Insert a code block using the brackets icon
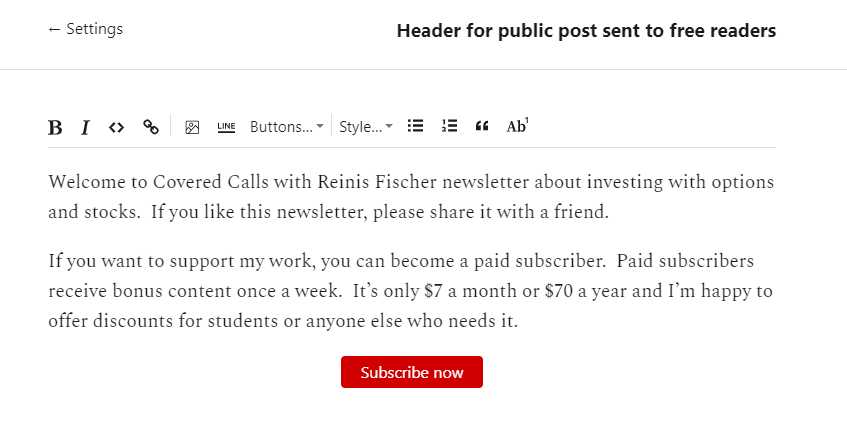 coord(117,128)
